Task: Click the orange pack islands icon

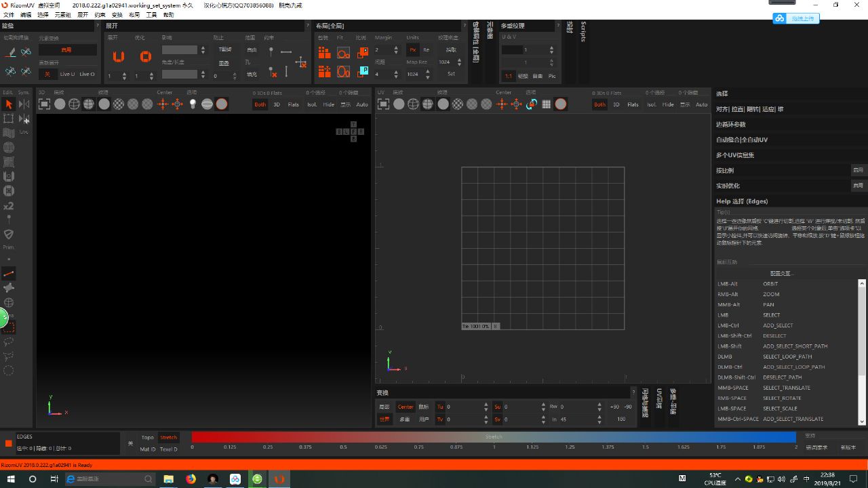Action: (x=324, y=52)
